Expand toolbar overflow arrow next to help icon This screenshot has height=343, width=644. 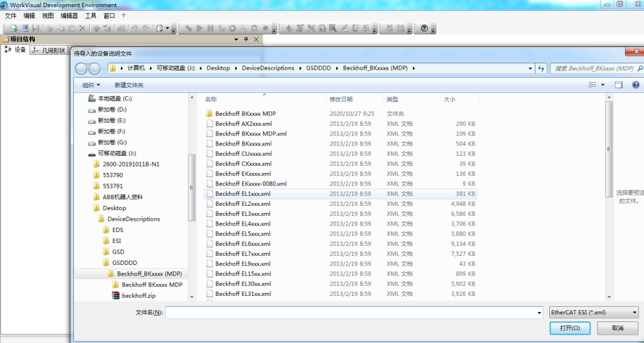tap(434, 30)
